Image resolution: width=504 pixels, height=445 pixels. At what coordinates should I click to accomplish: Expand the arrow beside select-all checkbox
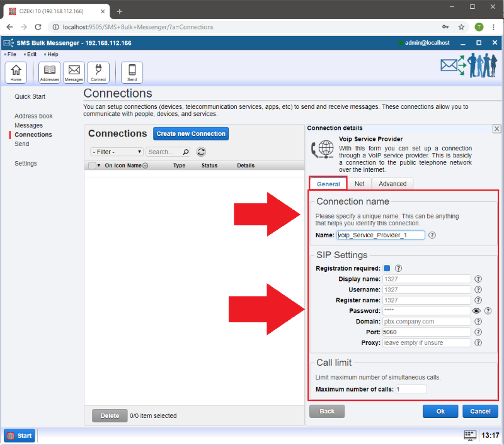99,166
